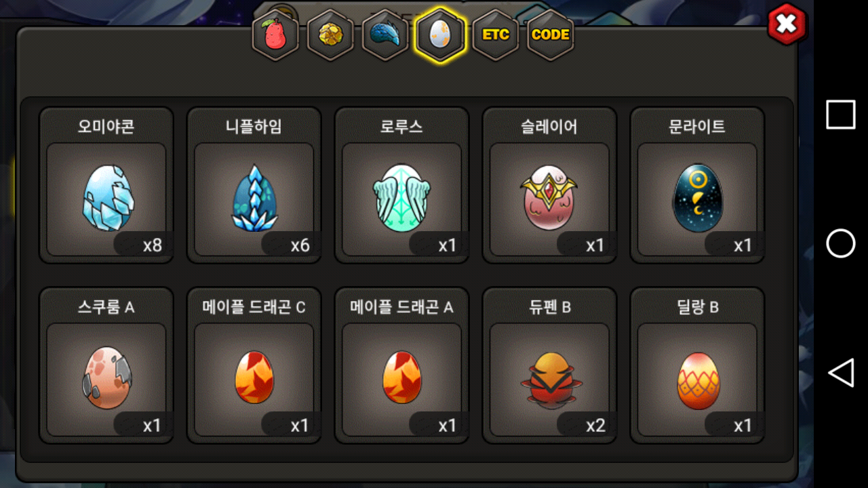Image resolution: width=868 pixels, height=488 pixels.
Task: Select the 문라이트 starry night egg
Action: click(698, 185)
